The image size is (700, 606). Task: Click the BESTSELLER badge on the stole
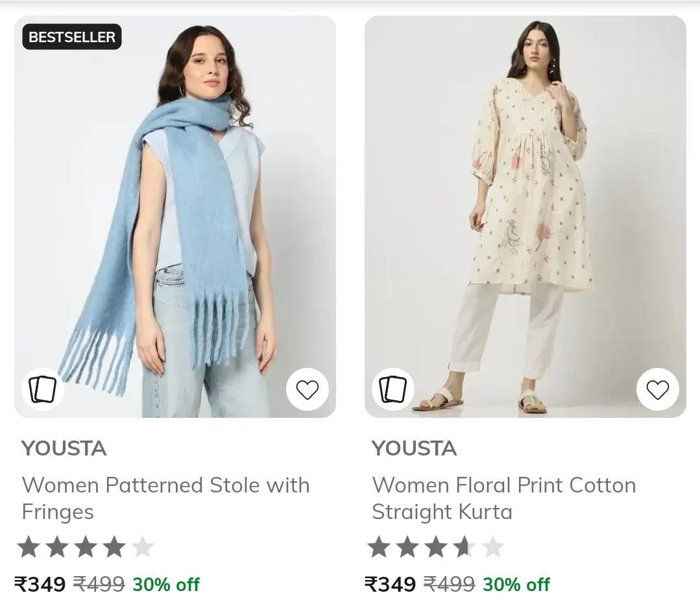pos(72,36)
